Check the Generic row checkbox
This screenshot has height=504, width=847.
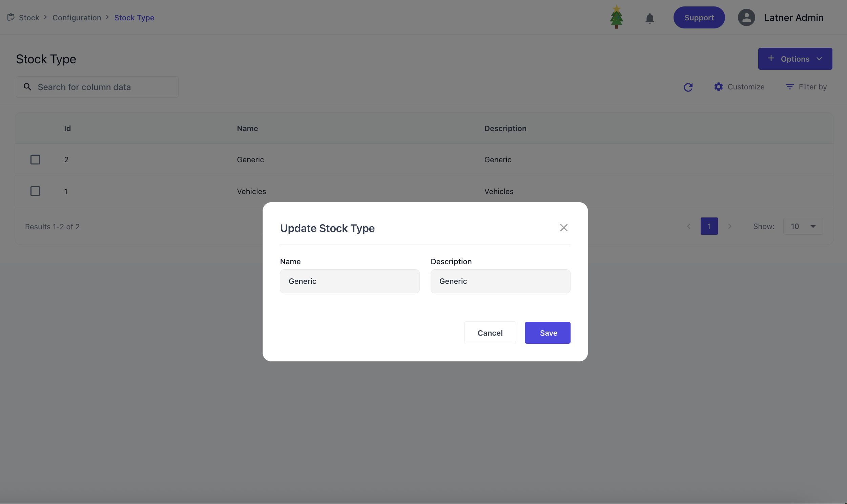click(x=35, y=160)
